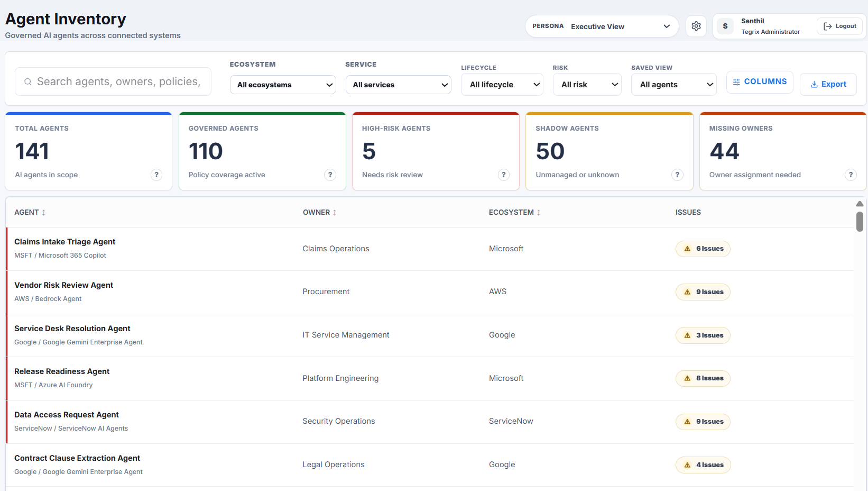Click the Columns sliders icon

point(736,82)
